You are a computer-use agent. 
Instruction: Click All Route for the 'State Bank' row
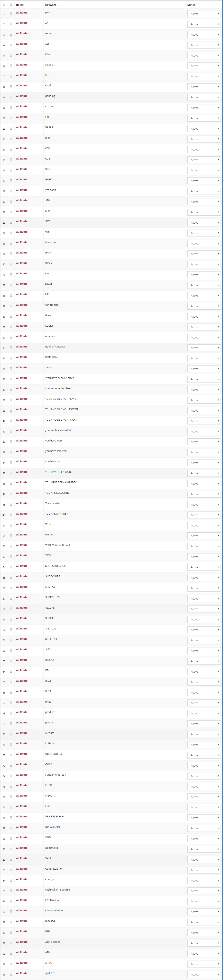point(22,357)
